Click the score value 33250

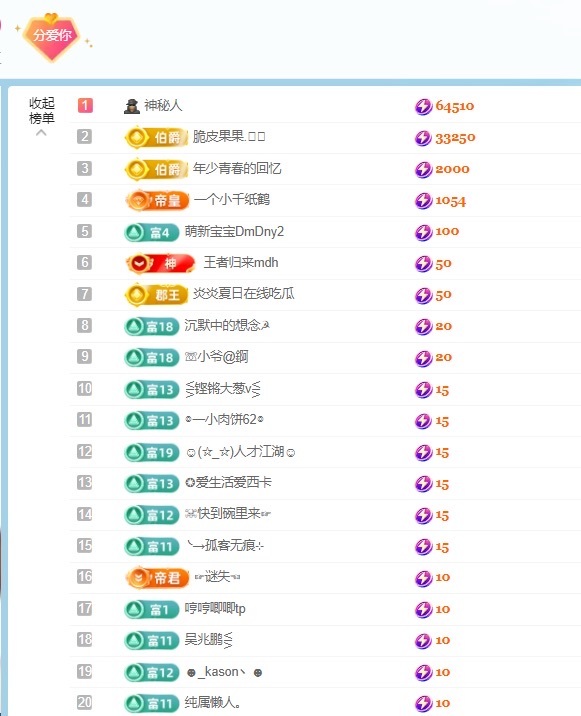coord(455,137)
